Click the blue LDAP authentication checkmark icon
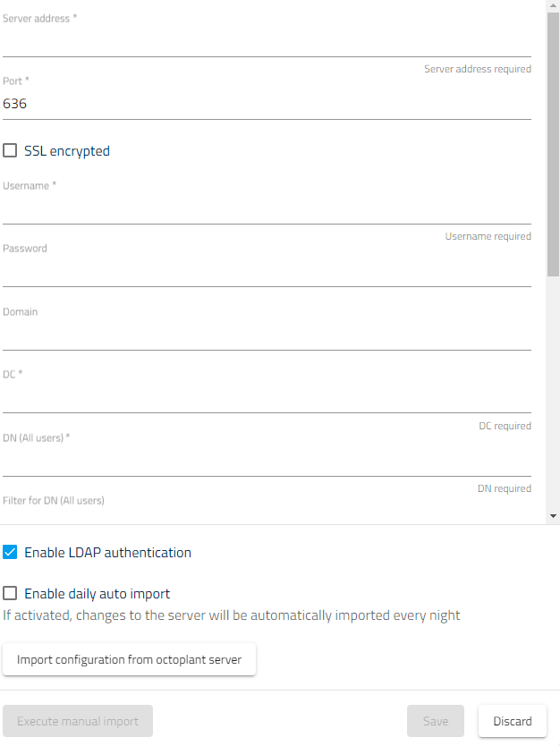 (10, 552)
